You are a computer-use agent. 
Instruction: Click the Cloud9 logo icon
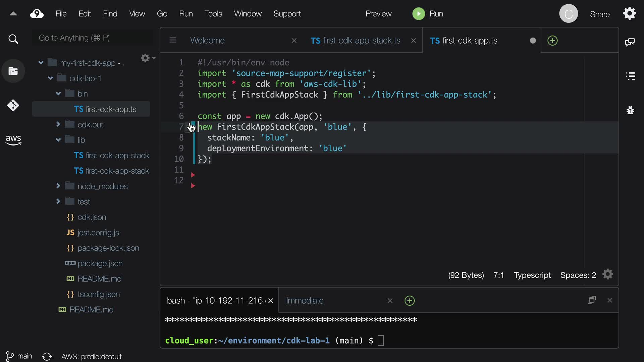coord(37,14)
